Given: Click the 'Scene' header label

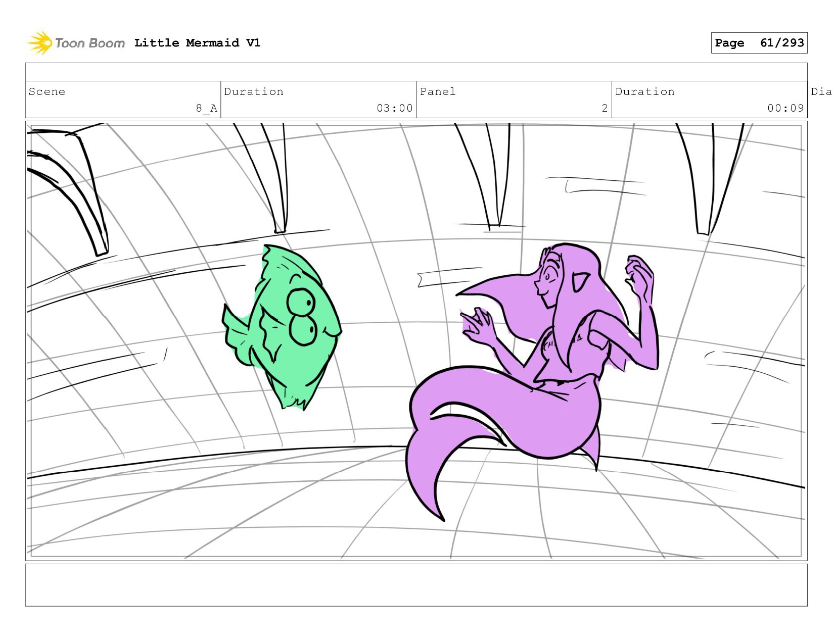Looking at the screenshot, I should point(47,91).
